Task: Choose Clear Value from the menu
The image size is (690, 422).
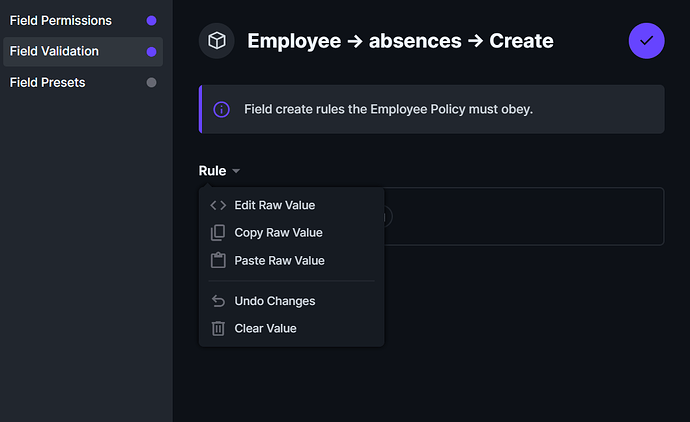Action: click(265, 328)
